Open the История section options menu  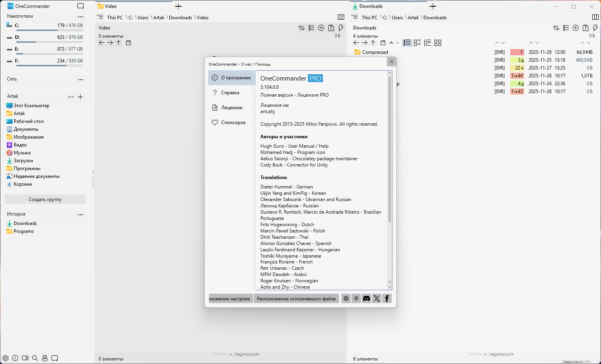click(x=81, y=215)
